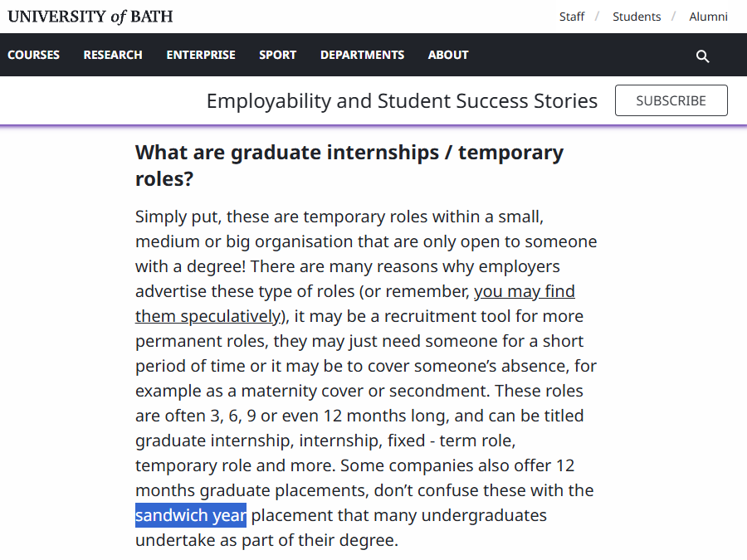Open the Sport navigation item
747x560 pixels.
(x=277, y=55)
